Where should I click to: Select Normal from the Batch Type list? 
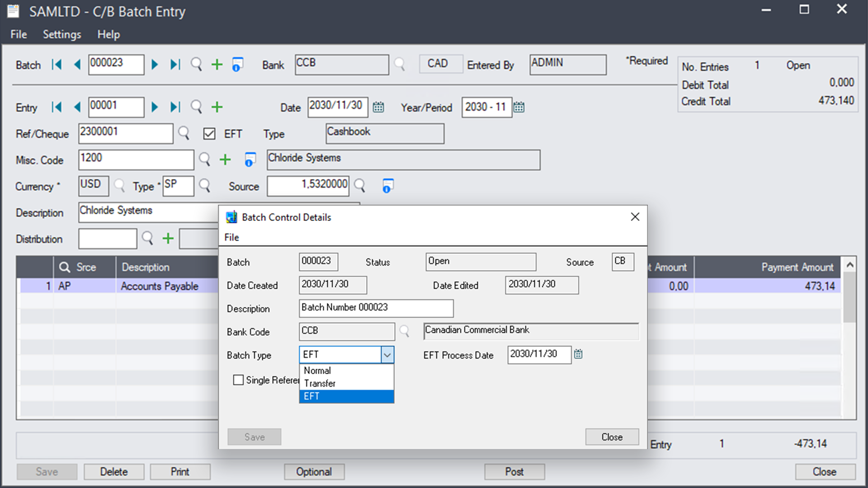316,371
